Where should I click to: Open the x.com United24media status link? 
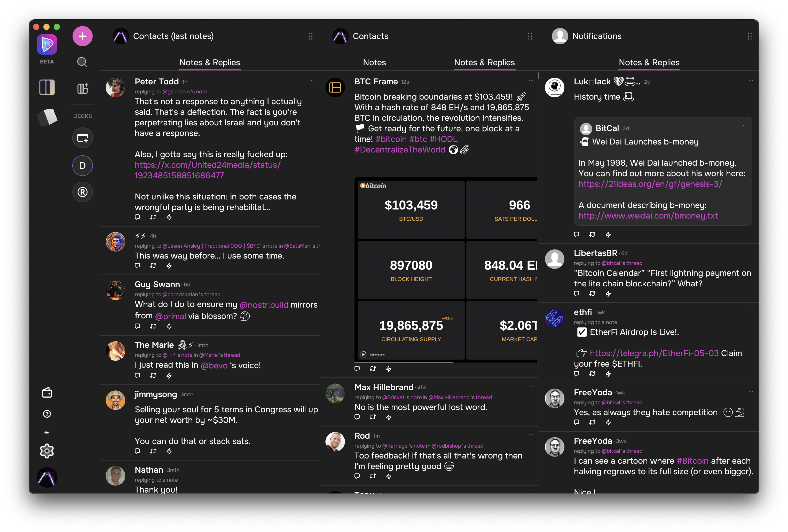point(208,170)
